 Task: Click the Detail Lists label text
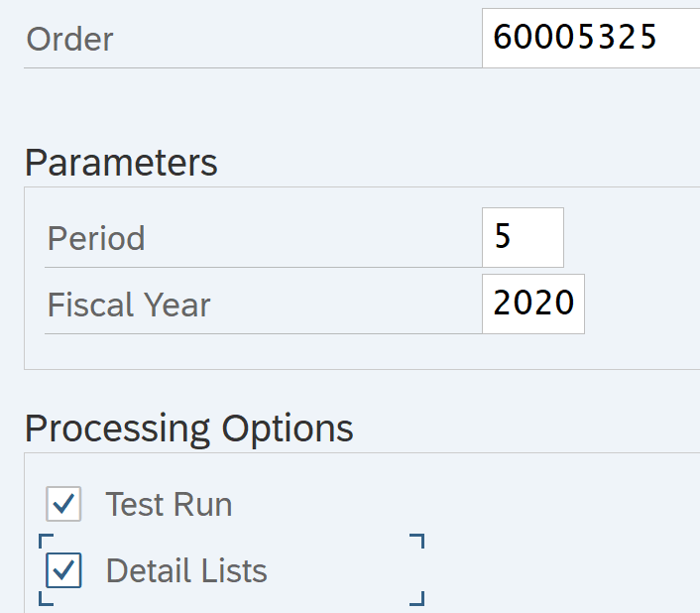click(186, 570)
